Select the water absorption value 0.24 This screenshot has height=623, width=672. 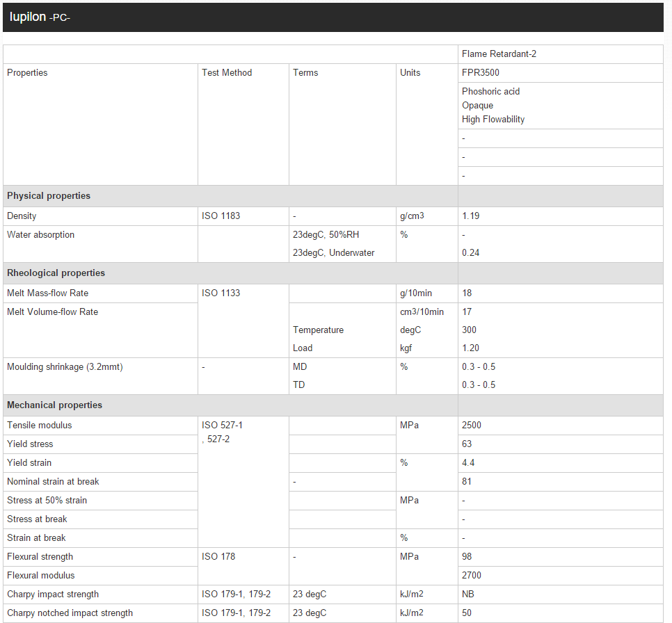[x=470, y=253]
